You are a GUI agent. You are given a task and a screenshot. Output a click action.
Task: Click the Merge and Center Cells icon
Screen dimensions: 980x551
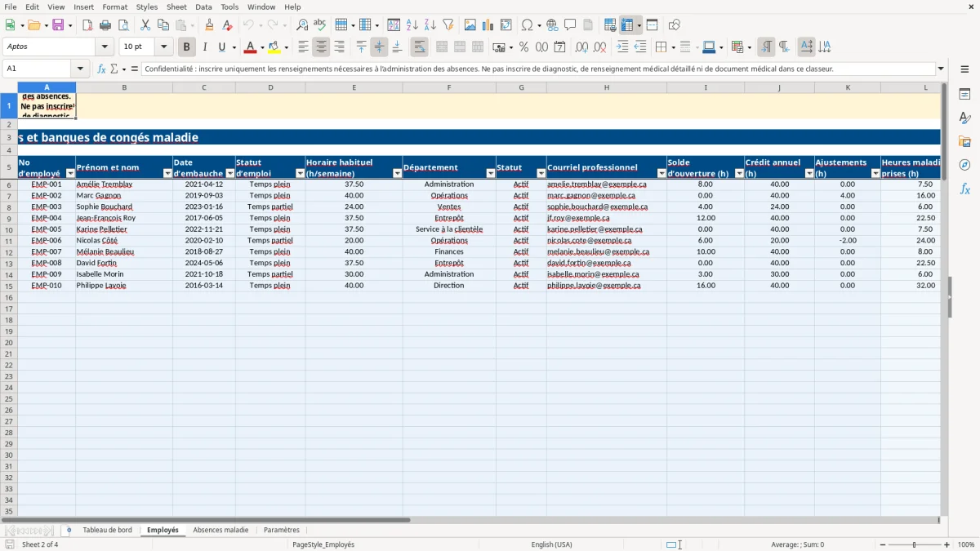coord(442,47)
